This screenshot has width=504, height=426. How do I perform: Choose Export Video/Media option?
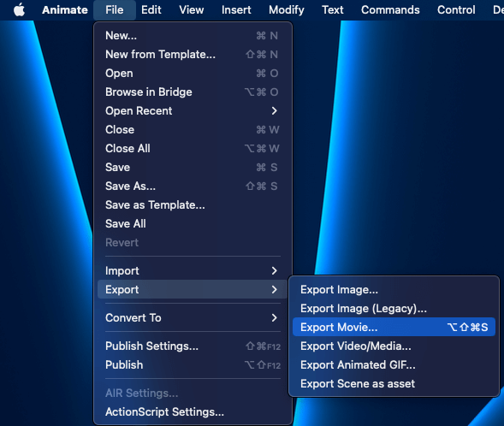pyautogui.click(x=394, y=346)
